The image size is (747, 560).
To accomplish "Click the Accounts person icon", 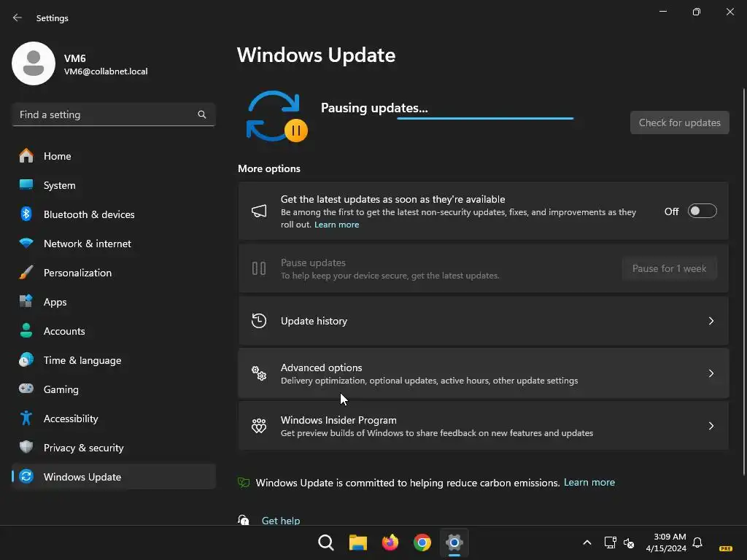I will click(x=26, y=330).
